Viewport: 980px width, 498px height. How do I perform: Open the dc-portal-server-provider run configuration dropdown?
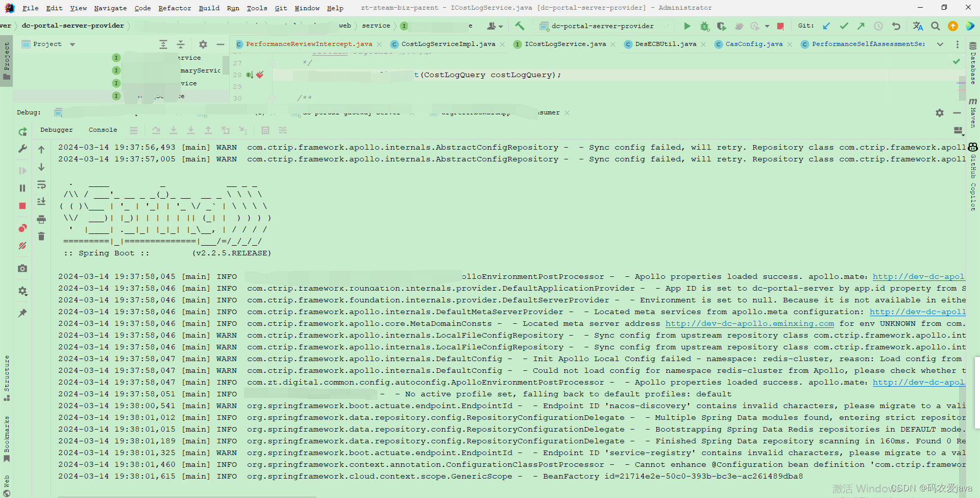coord(602,26)
